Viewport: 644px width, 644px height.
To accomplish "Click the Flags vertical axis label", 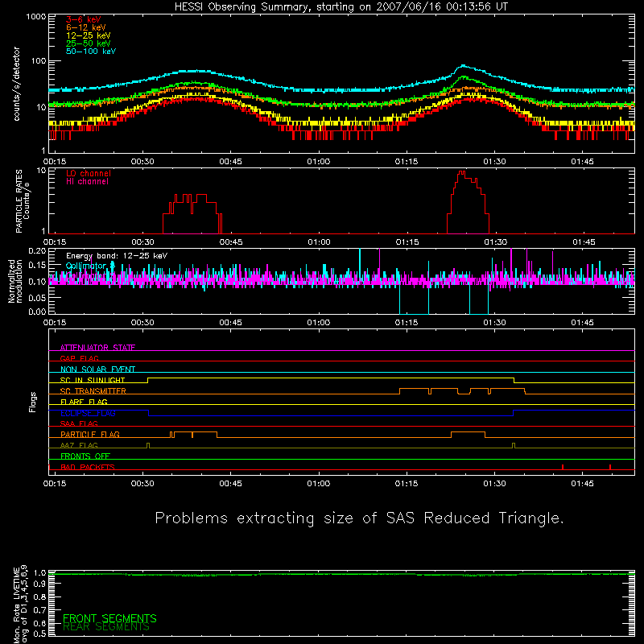I will [33, 402].
